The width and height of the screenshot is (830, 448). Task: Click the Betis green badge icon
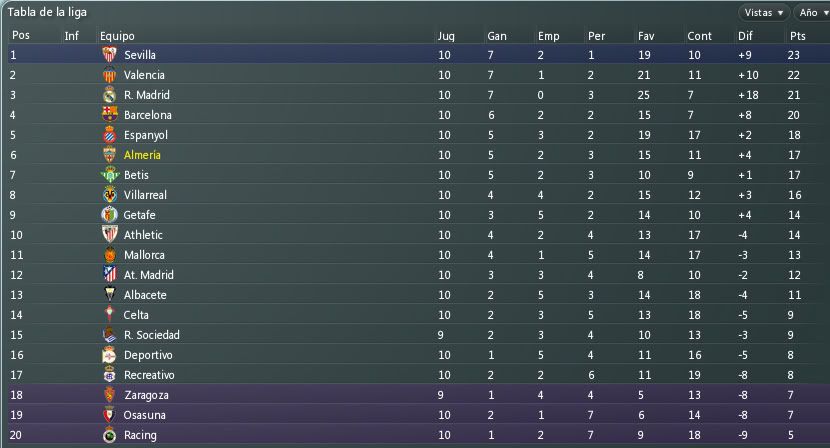pyautogui.click(x=110, y=175)
